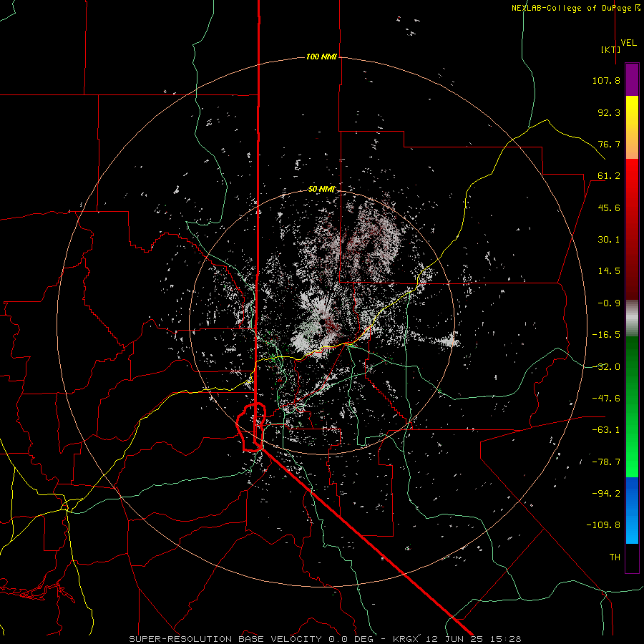Click the -16.5 scale value
The width and height of the screenshot is (644, 644).
pyautogui.click(x=606, y=335)
